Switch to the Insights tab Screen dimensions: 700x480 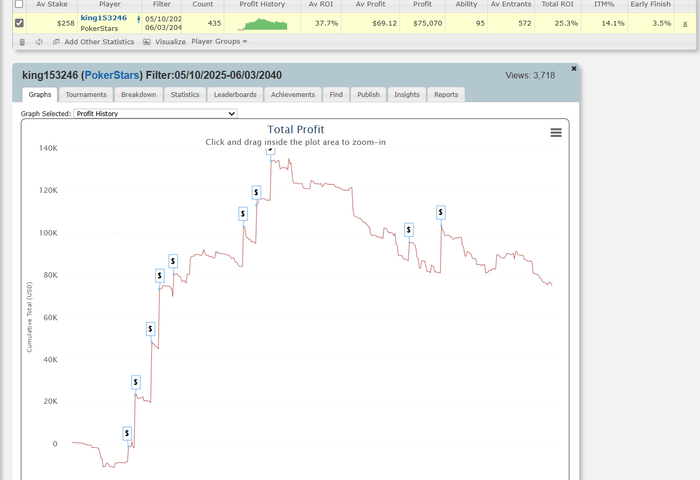pos(407,95)
